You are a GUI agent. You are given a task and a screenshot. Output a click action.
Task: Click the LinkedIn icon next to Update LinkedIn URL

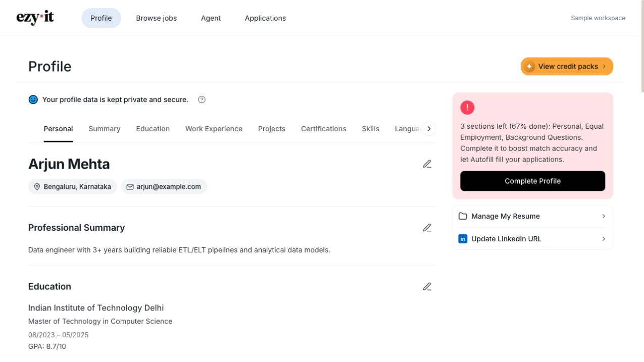click(463, 239)
